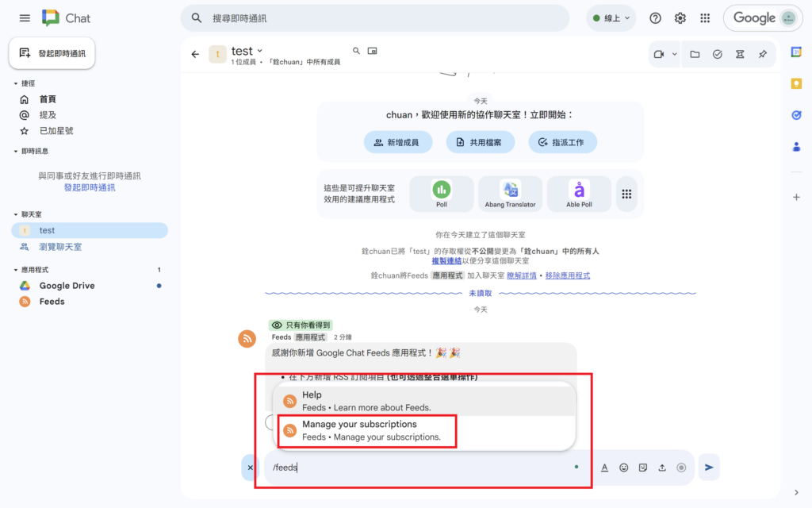This screenshot has height=508, width=812.
Task: Open settings gear in top bar
Action: pos(680,18)
